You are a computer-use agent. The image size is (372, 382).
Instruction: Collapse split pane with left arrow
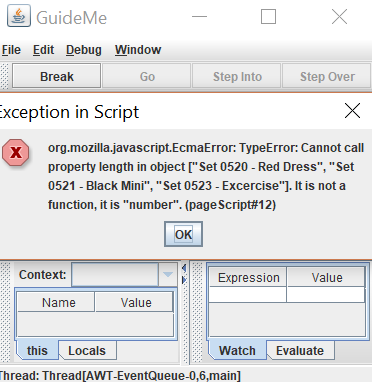pos(184,268)
